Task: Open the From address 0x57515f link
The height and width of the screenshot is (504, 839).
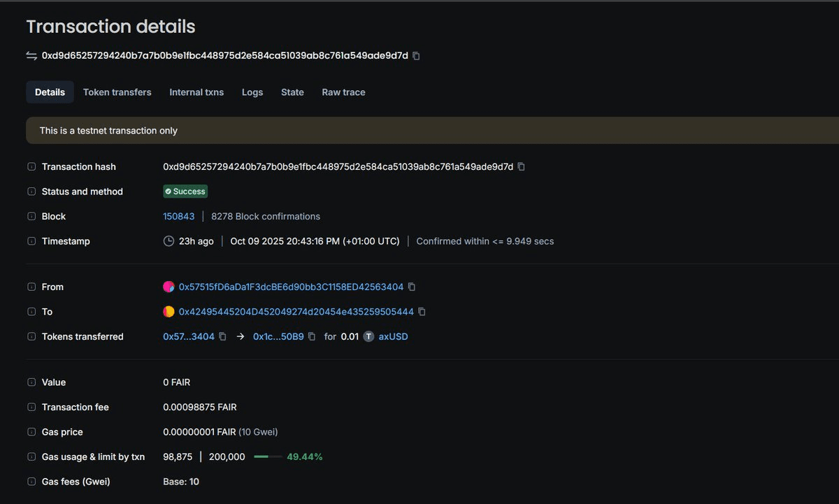Action: 291,287
